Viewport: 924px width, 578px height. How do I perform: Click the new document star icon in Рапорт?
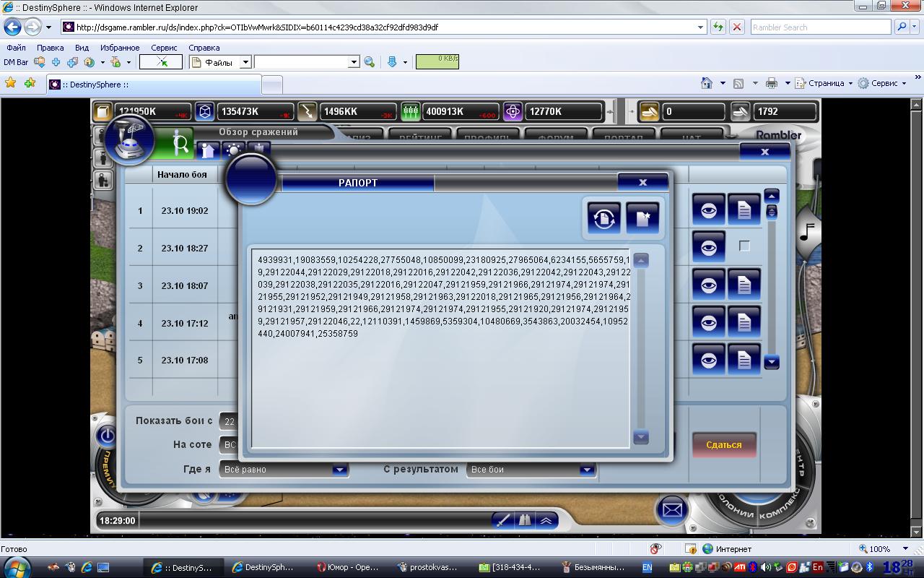point(642,217)
